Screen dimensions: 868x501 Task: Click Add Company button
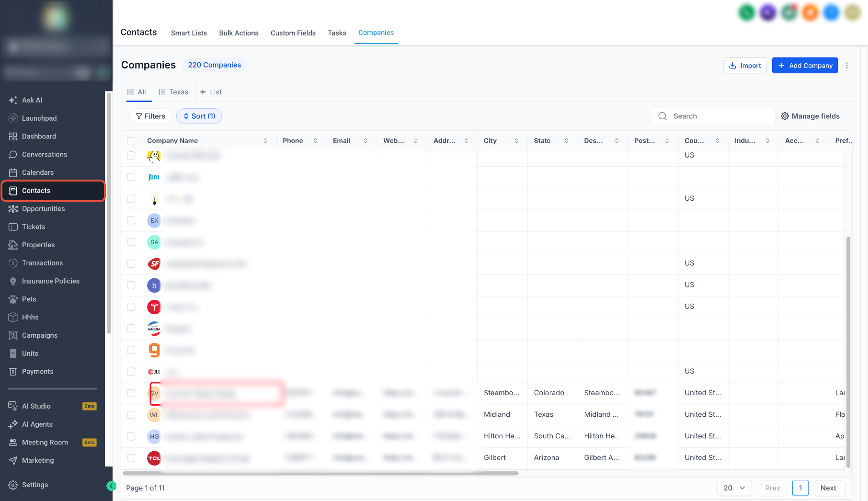[x=805, y=66]
